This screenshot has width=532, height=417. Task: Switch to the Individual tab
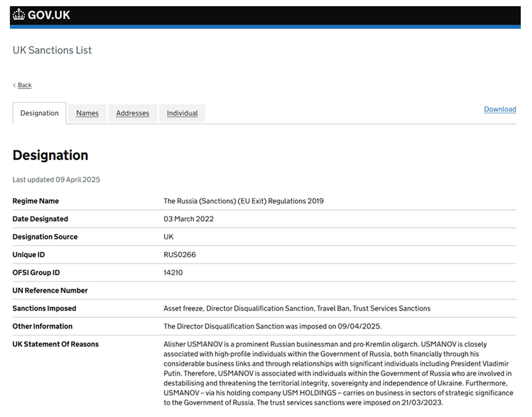[x=182, y=113]
